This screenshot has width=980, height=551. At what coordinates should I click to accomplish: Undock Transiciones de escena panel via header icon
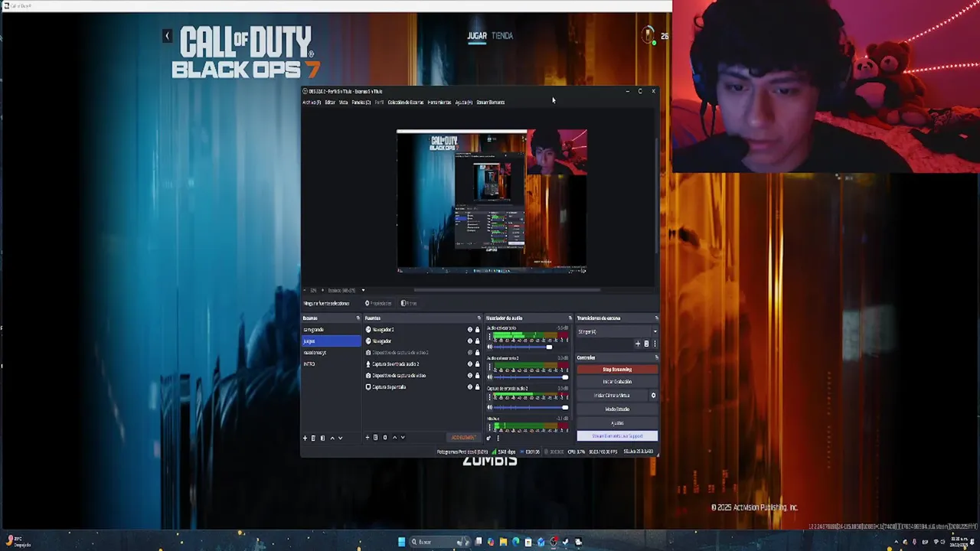pos(656,318)
